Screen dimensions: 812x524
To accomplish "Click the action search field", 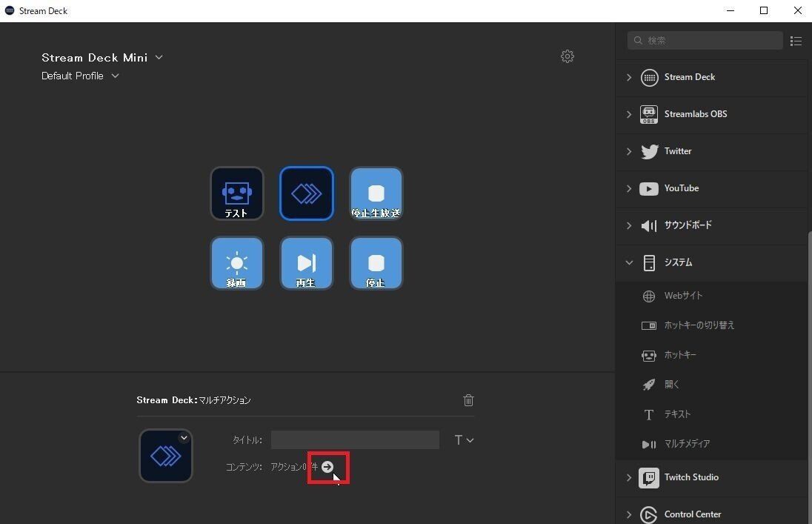I will (x=705, y=41).
